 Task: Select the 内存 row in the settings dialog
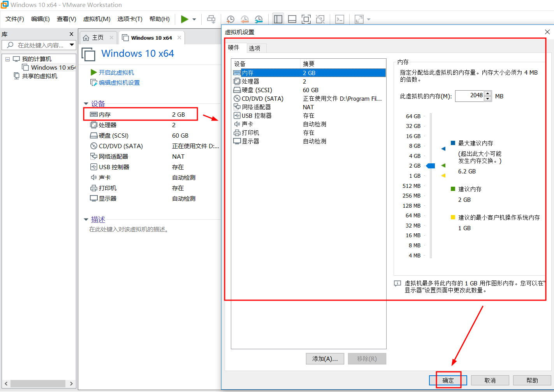pos(309,73)
